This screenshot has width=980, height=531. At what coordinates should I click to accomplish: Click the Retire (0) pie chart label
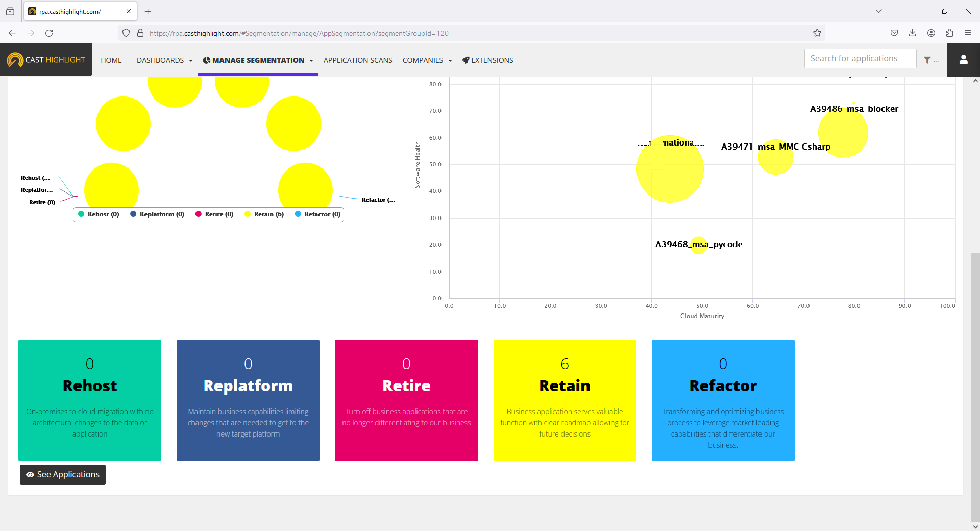(x=42, y=202)
